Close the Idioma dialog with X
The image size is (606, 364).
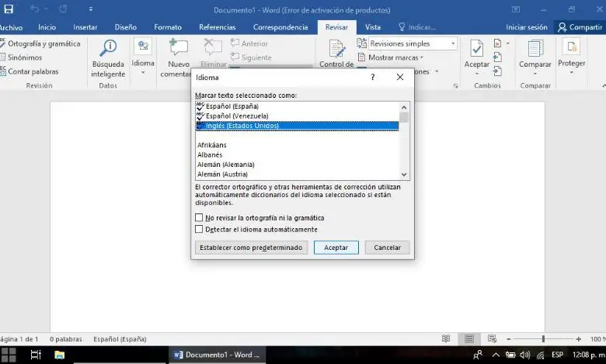400,77
